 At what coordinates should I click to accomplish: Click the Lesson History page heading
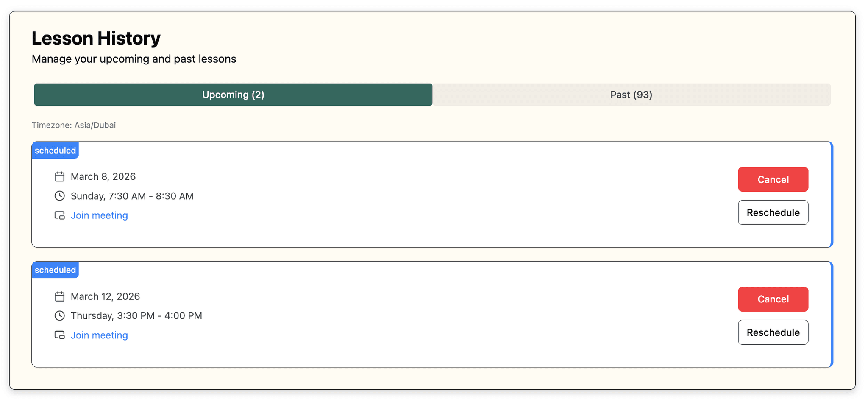(96, 38)
